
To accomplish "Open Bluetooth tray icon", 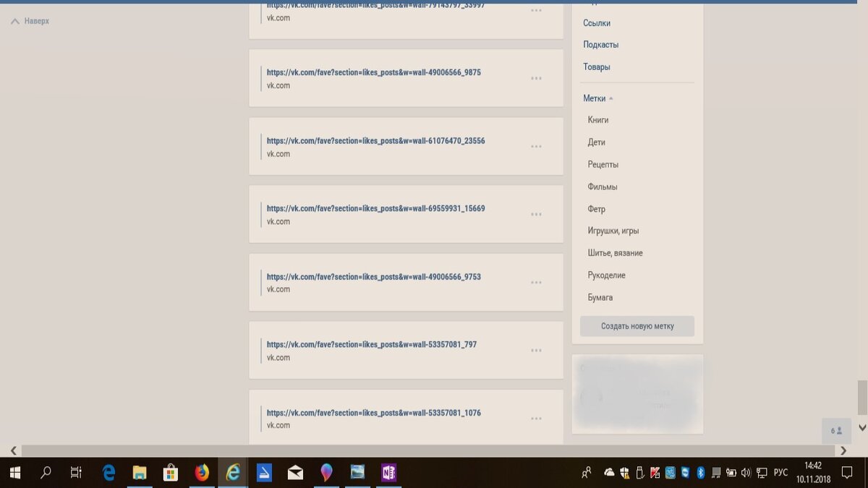I will click(700, 473).
